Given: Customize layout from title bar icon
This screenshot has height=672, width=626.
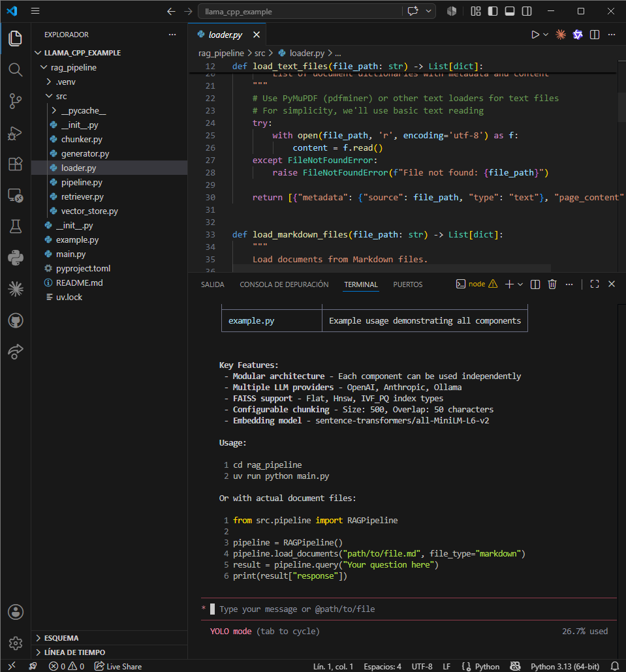Looking at the screenshot, I should coord(476,11).
